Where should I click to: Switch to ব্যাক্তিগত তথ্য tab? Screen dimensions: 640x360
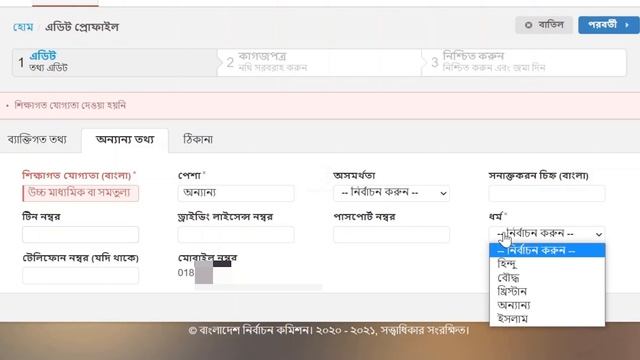[x=37, y=140]
